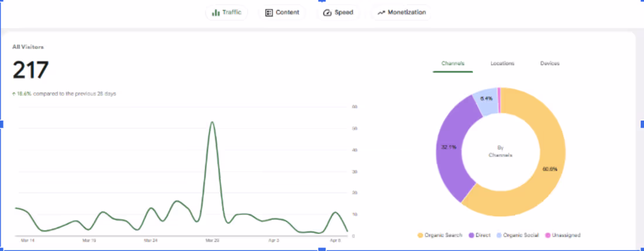Toggle Unassigned legend item

click(562, 235)
